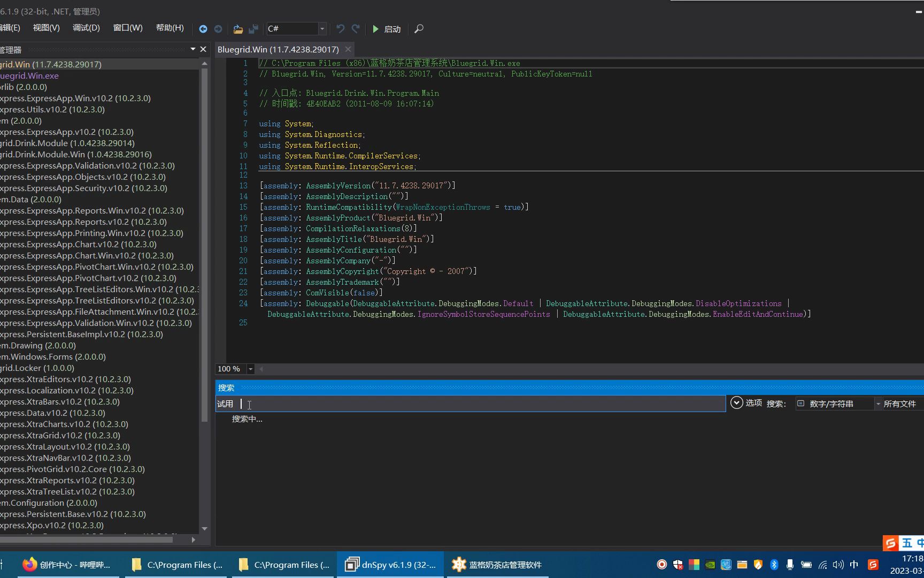This screenshot has width=924, height=578.
Task: Click AssemblyCopyright attribute on line 21
Action: (342, 271)
